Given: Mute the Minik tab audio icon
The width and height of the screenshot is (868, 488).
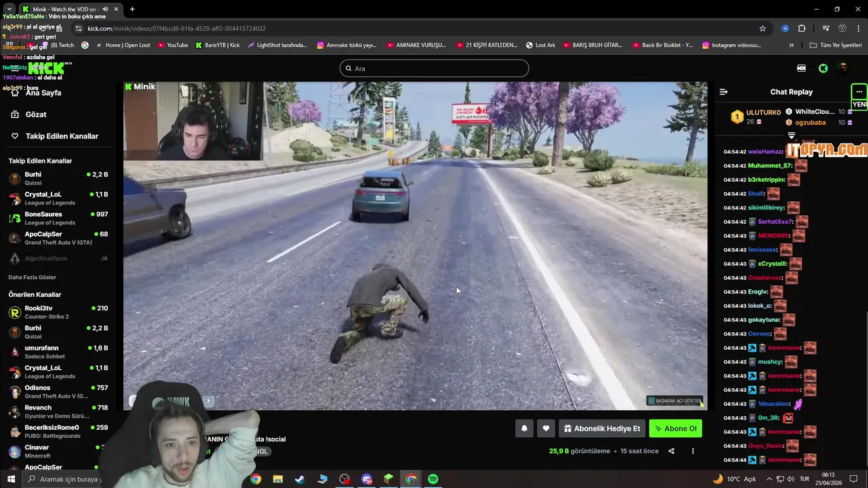Looking at the screenshot, I should 105,9.
